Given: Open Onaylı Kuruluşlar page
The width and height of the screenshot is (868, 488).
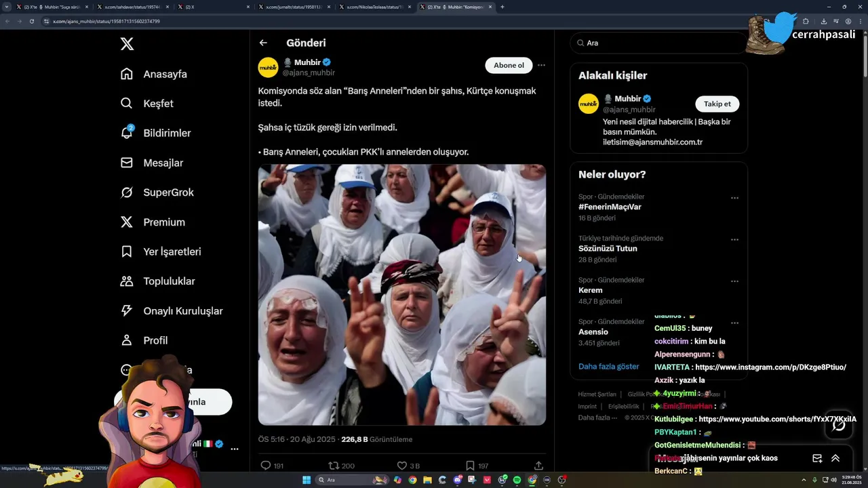Looking at the screenshot, I should click(x=172, y=311).
